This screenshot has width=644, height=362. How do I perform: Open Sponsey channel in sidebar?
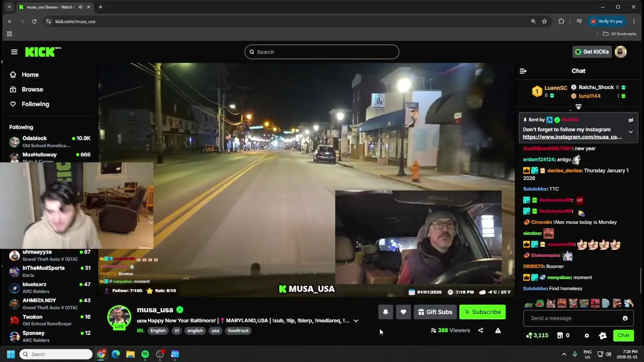pyautogui.click(x=50, y=336)
